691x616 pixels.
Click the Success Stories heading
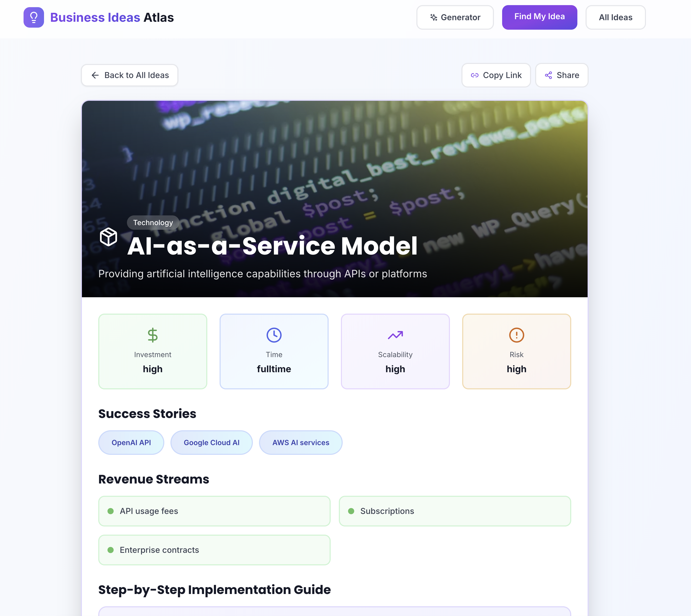pos(147,414)
